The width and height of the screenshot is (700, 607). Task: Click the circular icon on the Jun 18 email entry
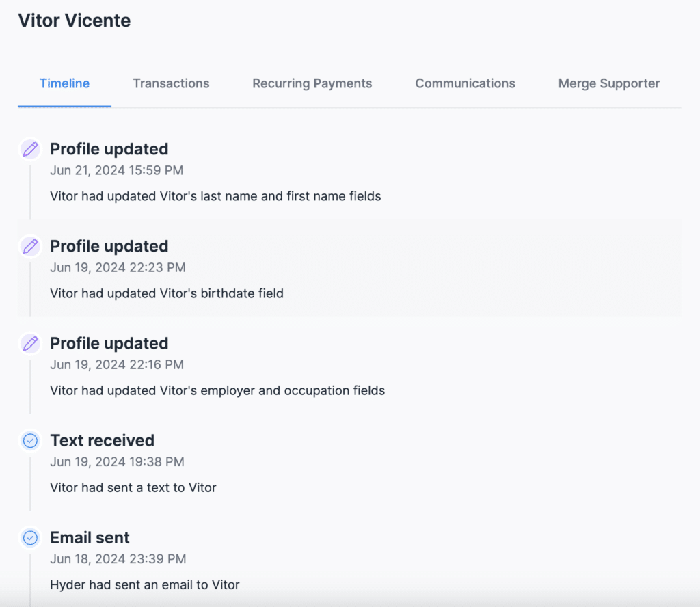click(30, 538)
